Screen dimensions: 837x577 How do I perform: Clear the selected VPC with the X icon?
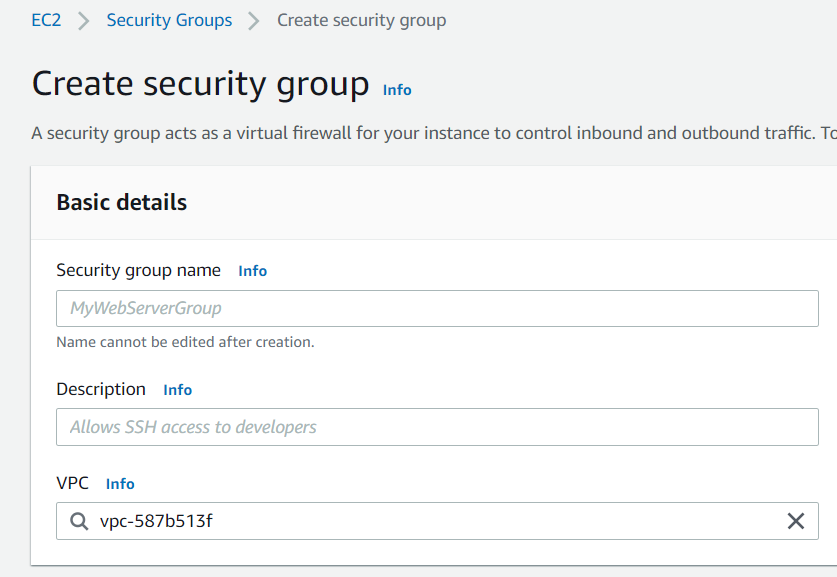coord(795,521)
